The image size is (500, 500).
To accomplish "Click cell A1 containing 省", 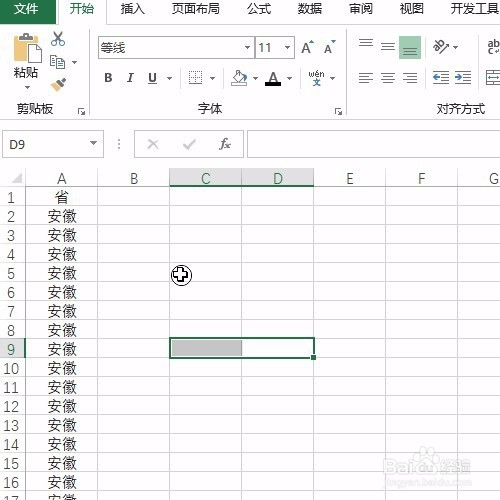I will point(62,197).
